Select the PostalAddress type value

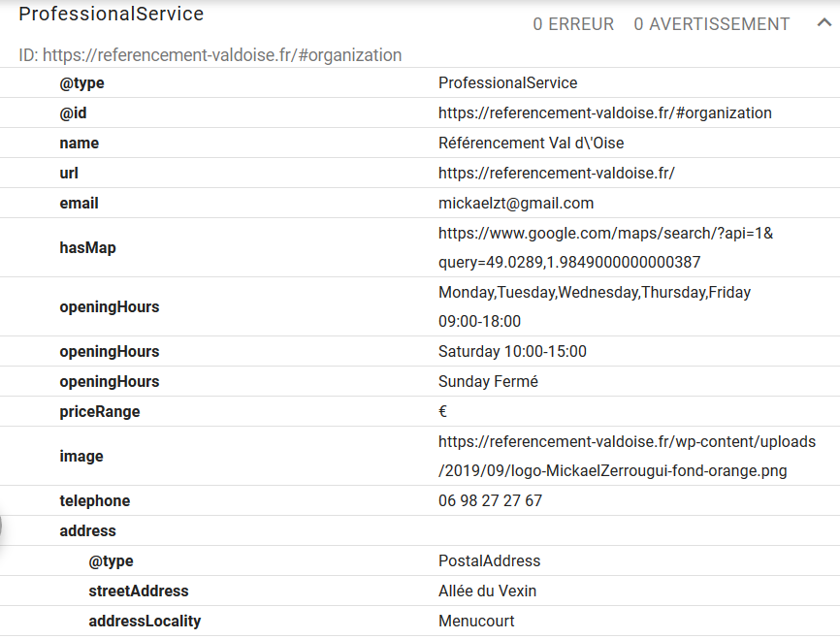[489, 560]
